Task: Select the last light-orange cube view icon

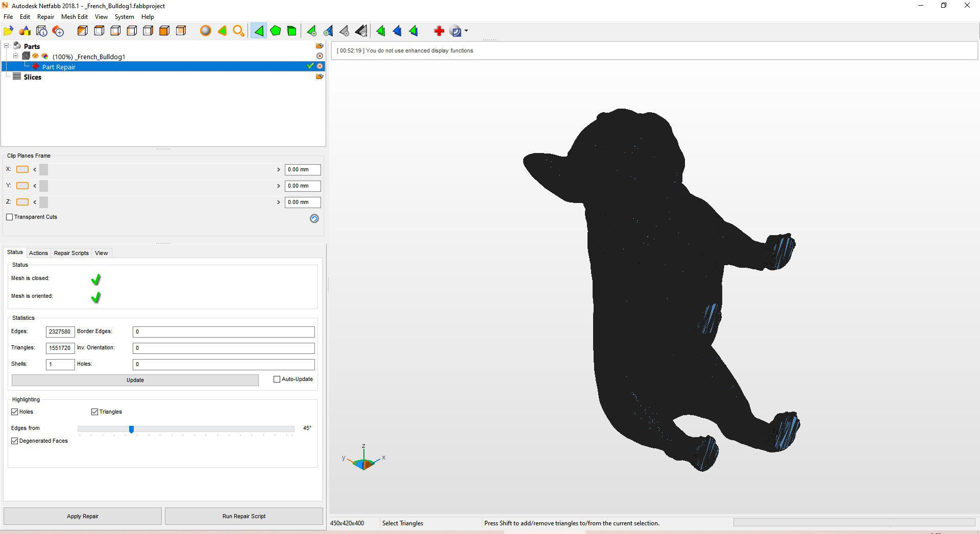Action: tap(181, 31)
